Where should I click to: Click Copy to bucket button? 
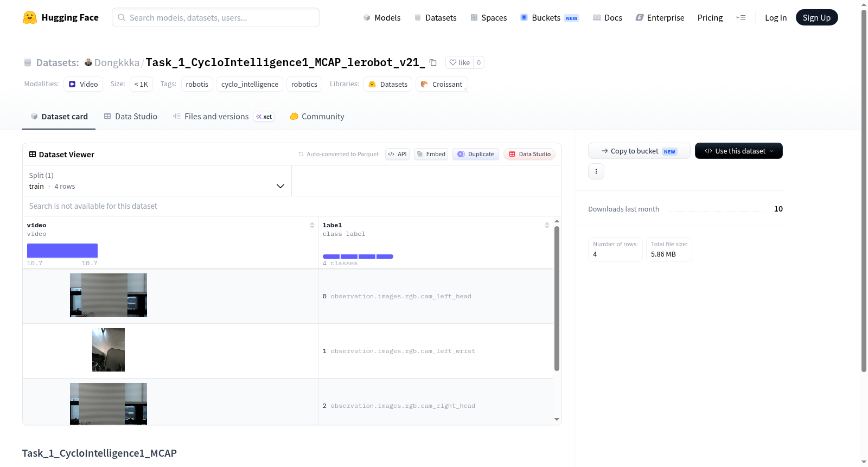(x=639, y=151)
